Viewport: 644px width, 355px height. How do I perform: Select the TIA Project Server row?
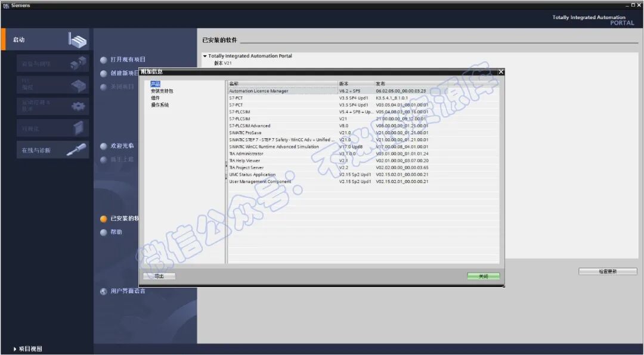(364, 167)
